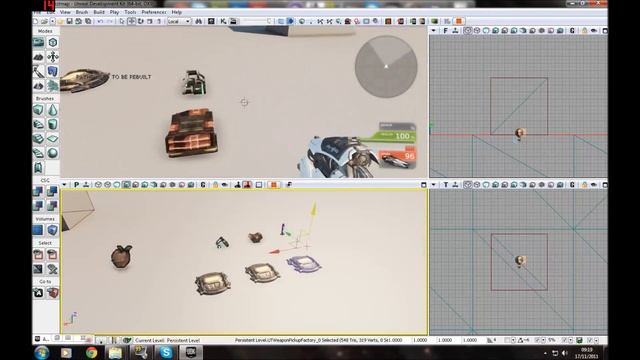Click the CSG Add icon

[38, 191]
